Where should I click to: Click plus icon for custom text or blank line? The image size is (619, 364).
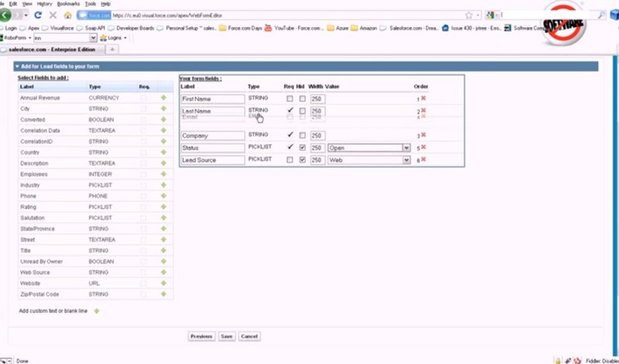(96, 311)
